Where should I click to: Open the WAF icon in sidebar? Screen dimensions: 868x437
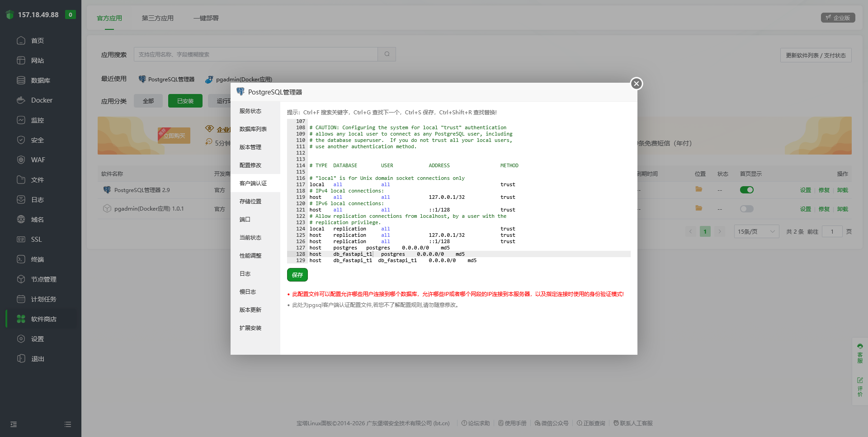[21, 160]
